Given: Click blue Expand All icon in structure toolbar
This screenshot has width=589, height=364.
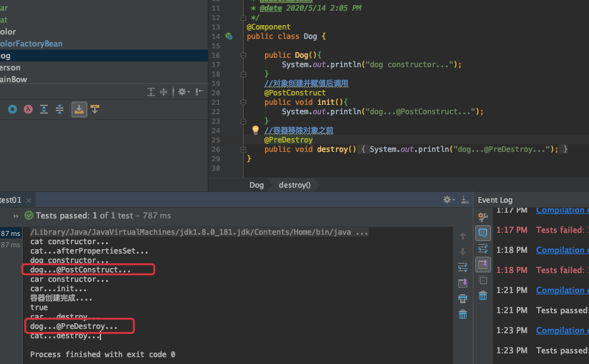Looking at the screenshot, I should tap(44, 109).
